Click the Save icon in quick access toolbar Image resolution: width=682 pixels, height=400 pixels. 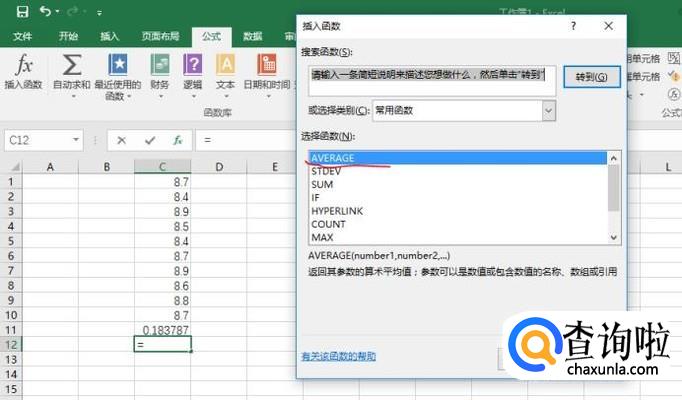click(22, 11)
